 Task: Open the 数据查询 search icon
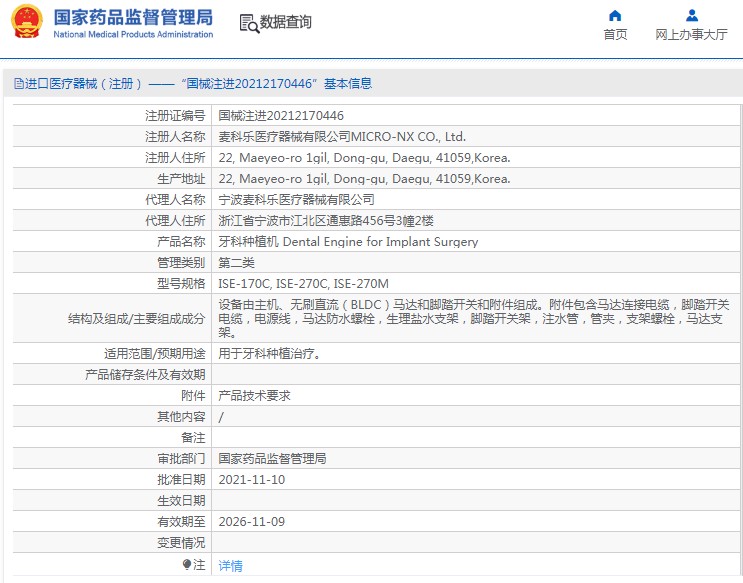pos(249,23)
